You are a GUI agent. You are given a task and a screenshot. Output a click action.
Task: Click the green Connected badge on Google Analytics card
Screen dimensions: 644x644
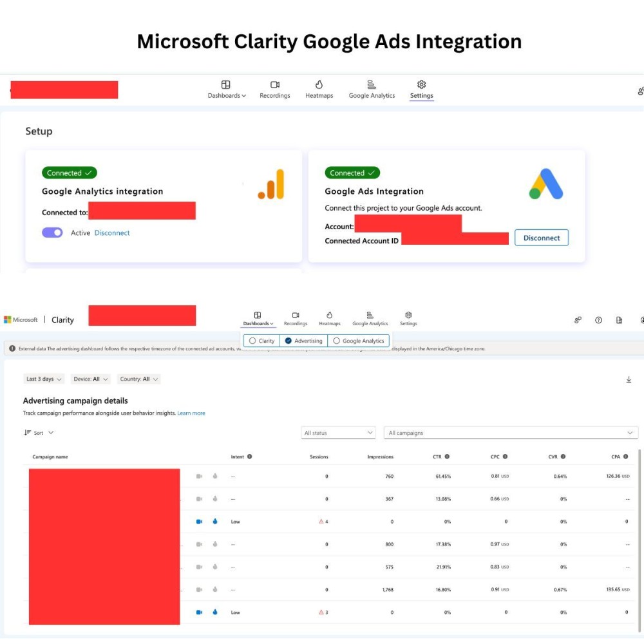coord(70,173)
